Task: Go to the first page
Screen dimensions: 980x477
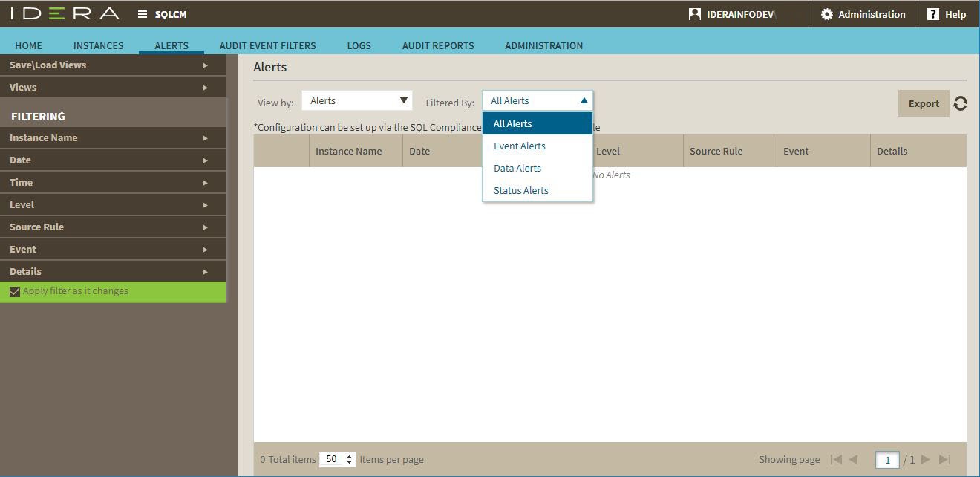Action: tap(836, 459)
